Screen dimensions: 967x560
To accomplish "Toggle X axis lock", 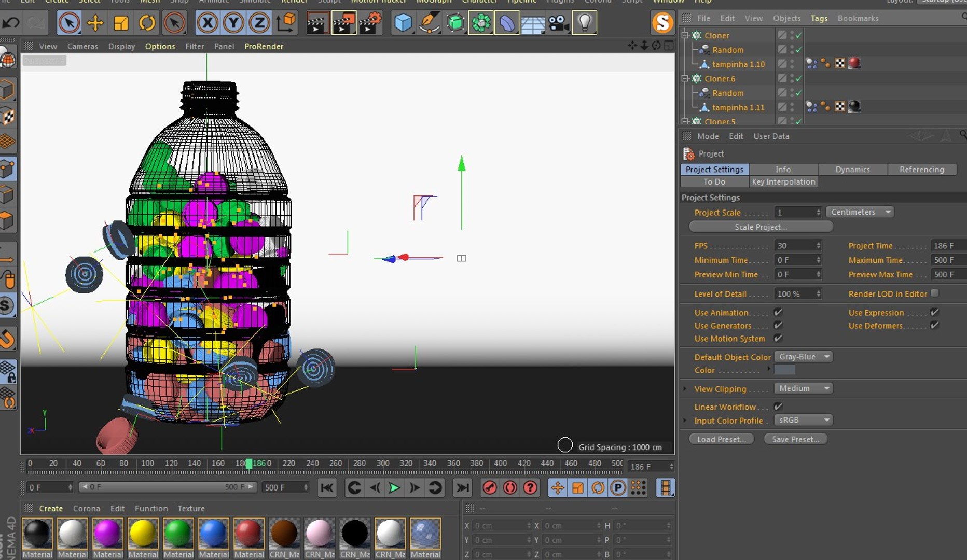I will 208,23.
